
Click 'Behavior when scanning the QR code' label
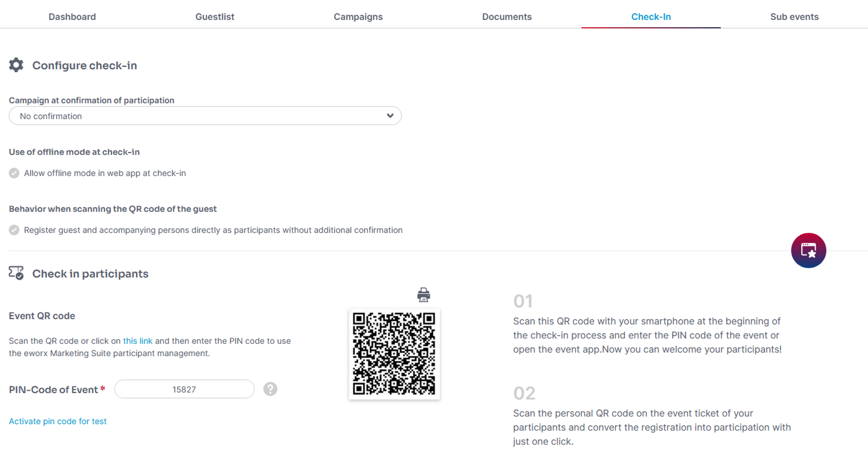pyautogui.click(x=113, y=209)
